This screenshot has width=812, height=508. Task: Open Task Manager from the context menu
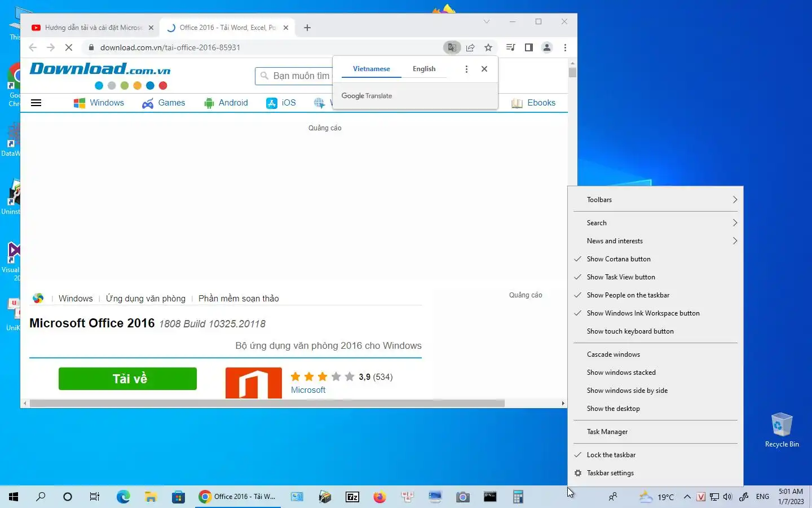[655, 432]
